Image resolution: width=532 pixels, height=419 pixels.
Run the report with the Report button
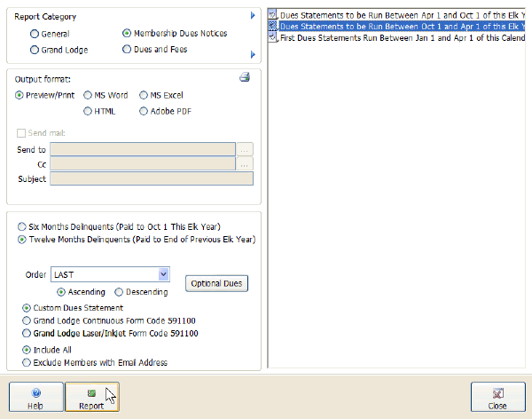click(91, 397)
